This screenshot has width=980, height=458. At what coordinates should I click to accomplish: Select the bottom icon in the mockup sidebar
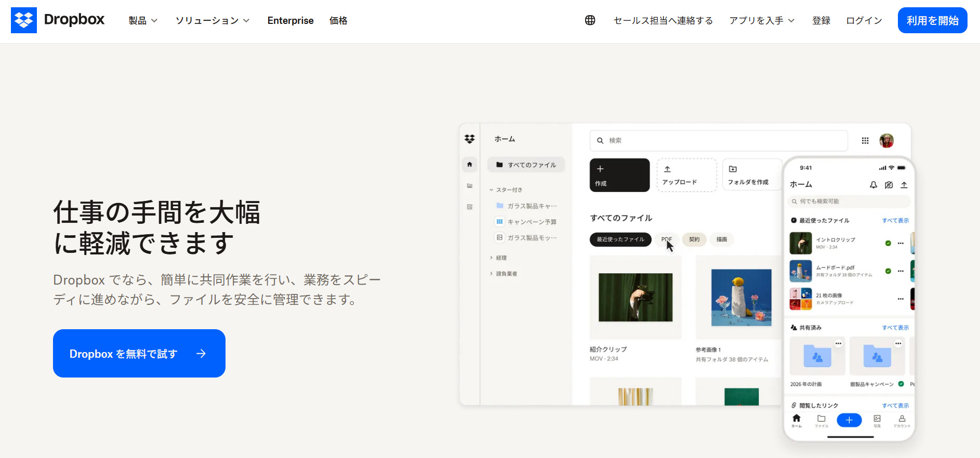tap(470, 207)
